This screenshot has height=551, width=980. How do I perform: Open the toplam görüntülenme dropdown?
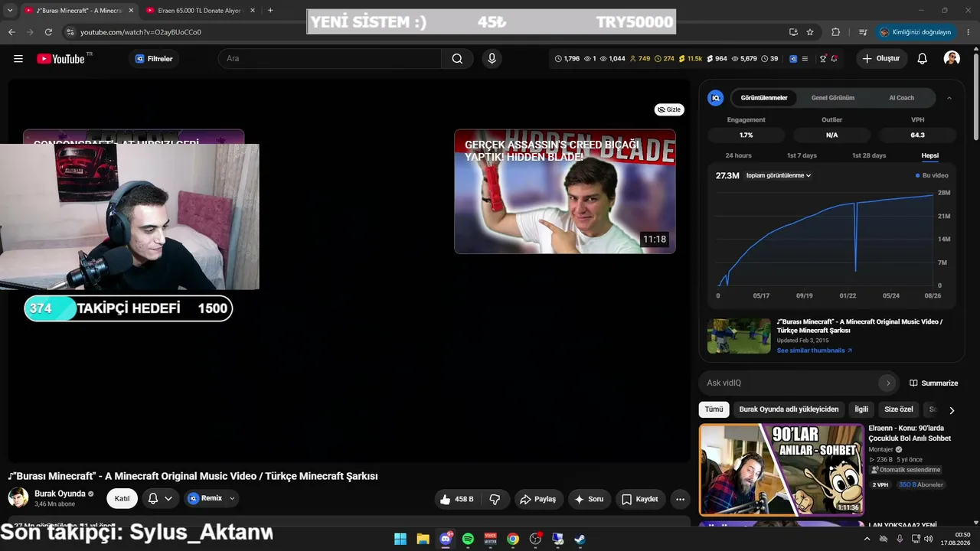pos(779,175)
